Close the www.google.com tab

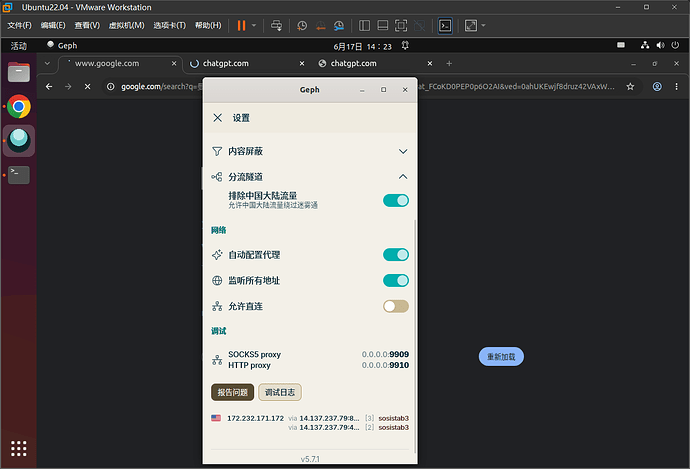[x=174, y=63]
